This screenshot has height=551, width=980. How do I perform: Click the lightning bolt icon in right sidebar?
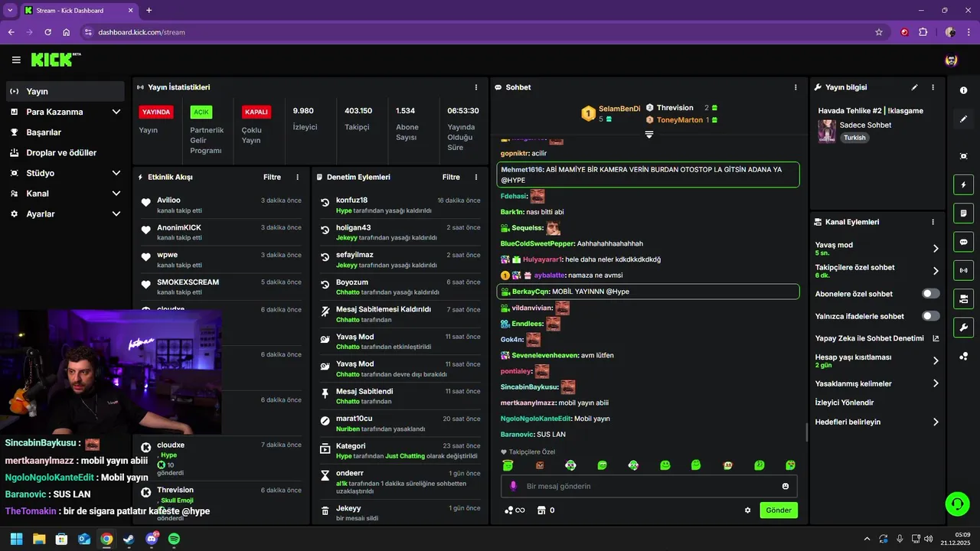(963, 184)
